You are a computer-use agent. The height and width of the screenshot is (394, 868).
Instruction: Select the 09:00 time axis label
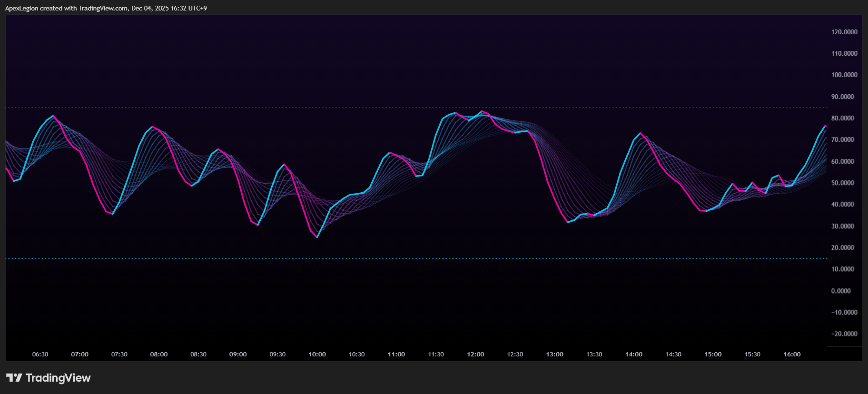click(x=238, y=354)
